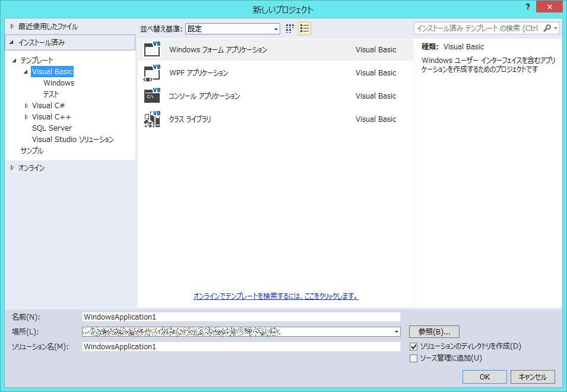Select Visual C# tree label
This screenshot has width=567, height=392.
[x=48, y=106]
